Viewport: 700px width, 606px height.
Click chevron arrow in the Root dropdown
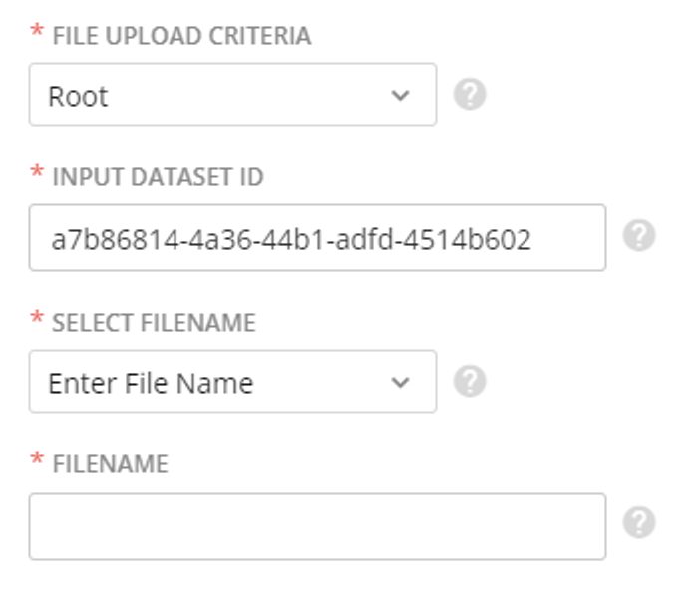400,95
